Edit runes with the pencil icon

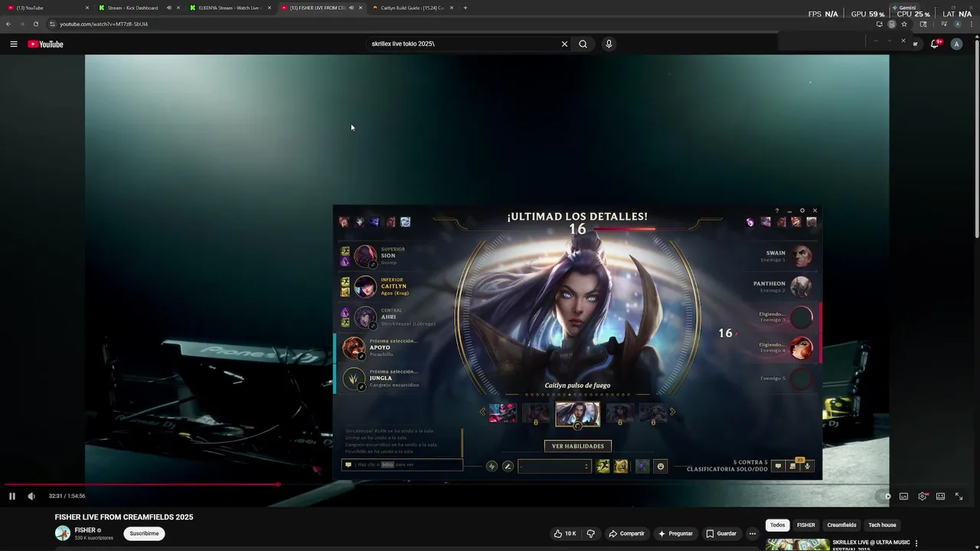508,466
